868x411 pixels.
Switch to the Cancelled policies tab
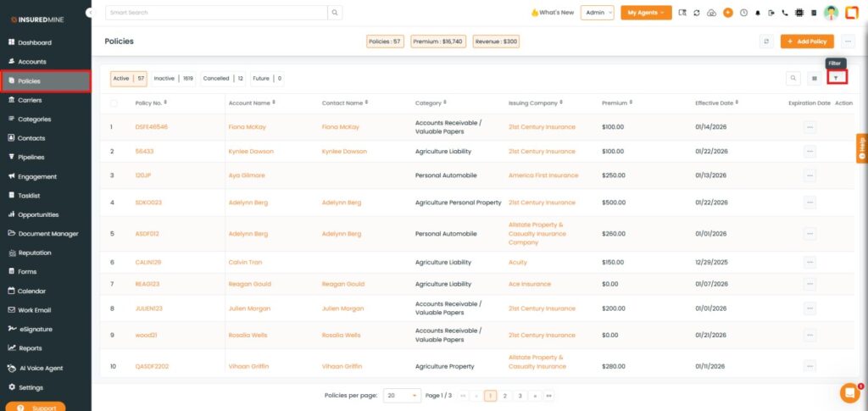223,78
